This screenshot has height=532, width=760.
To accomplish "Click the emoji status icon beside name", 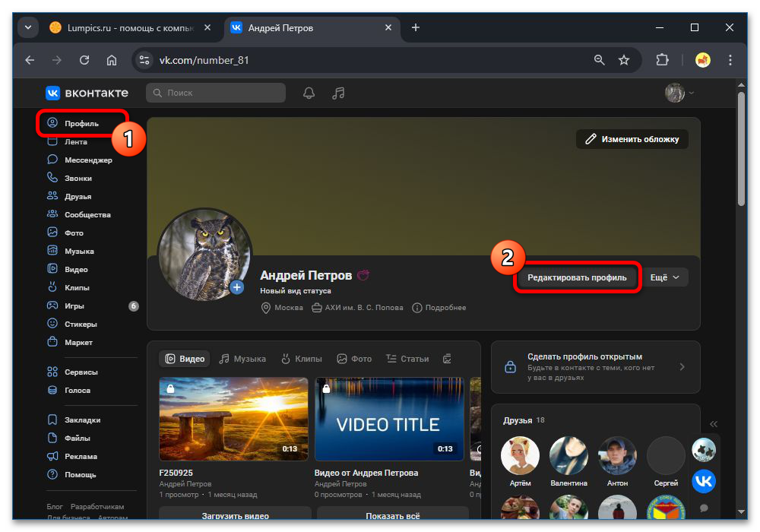I will point(363,275).
